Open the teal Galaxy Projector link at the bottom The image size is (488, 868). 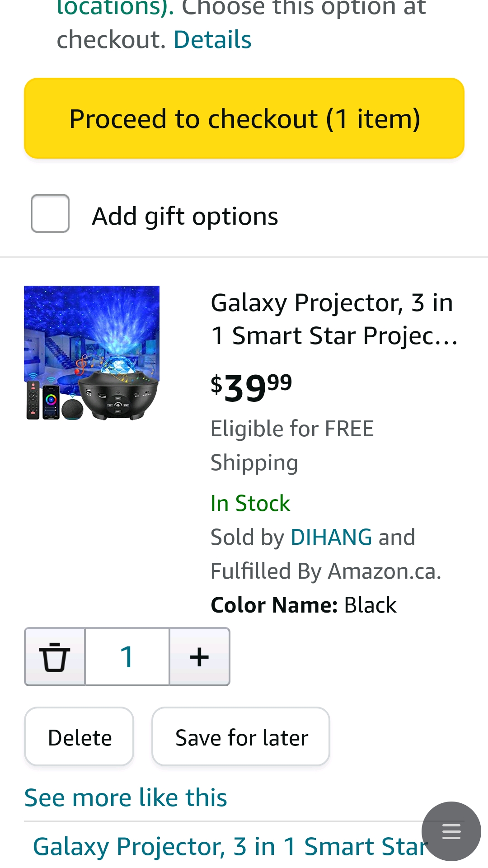point(230,846)
